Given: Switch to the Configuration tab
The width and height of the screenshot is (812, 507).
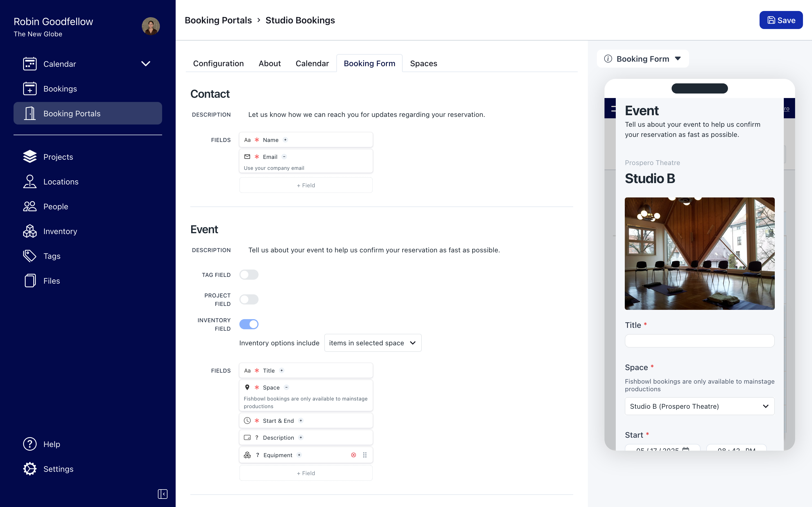Looking at the screenshot, I should coord(218,63).
